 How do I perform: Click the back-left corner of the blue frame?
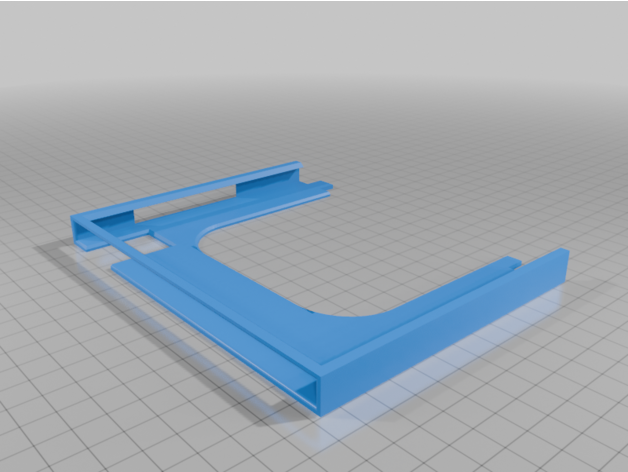pyautogui.click(x=80, y=220)
